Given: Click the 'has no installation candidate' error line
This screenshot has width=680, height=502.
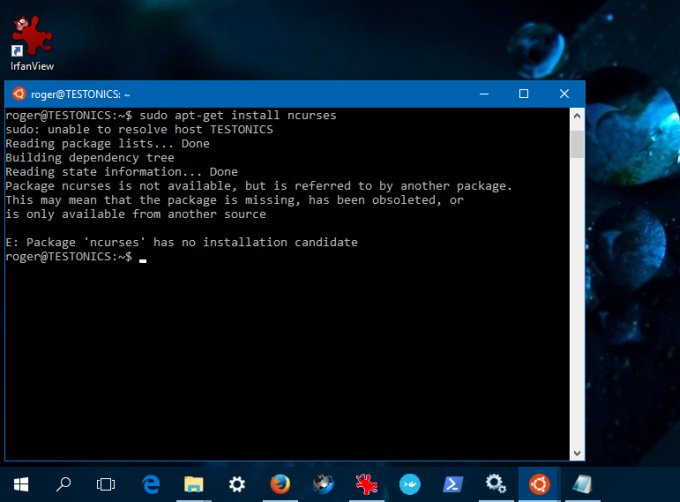Looking at the screenshot, I should point(182,242).
